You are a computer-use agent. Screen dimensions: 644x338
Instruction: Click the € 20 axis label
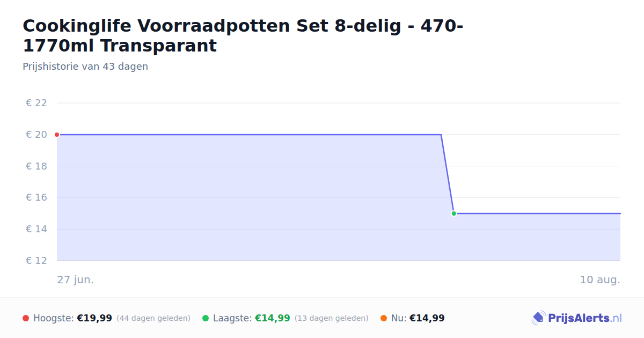36,135
